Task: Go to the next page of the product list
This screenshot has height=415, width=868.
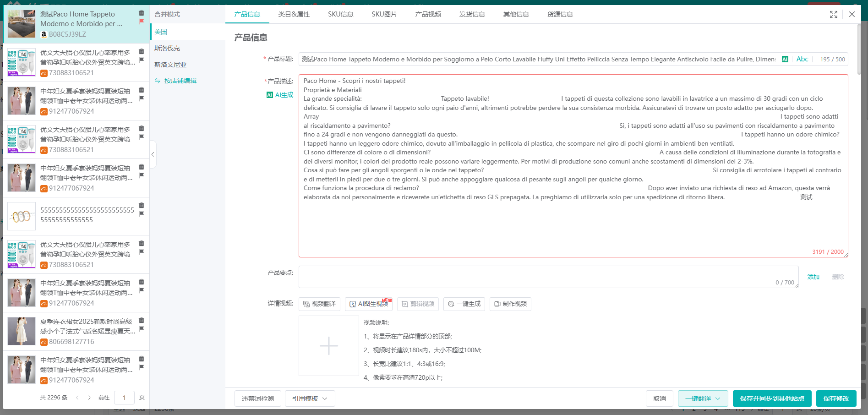Action: 89,398
